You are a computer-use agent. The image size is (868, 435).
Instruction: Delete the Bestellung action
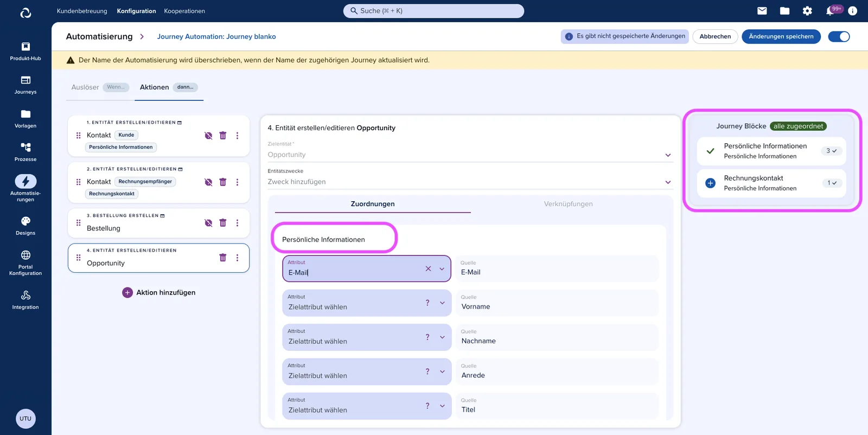coord(222,223)
